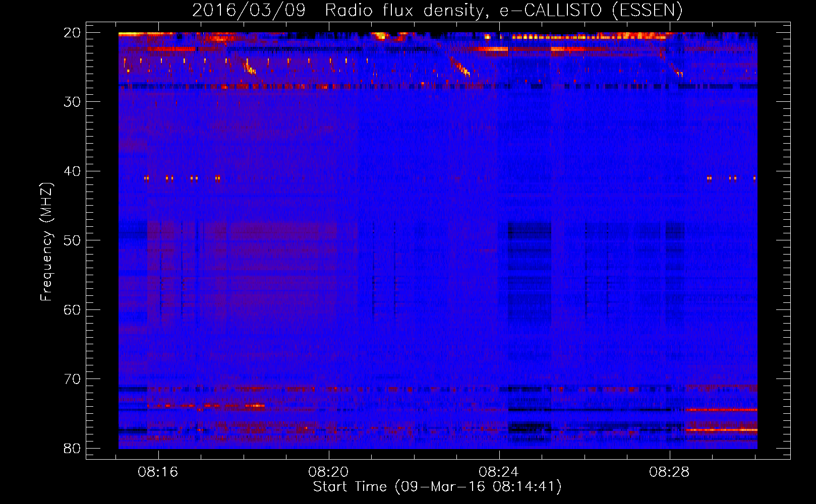Click the "20" frequency tick label
The height and width of the screenshot is (504, 816).
point(73,33)
